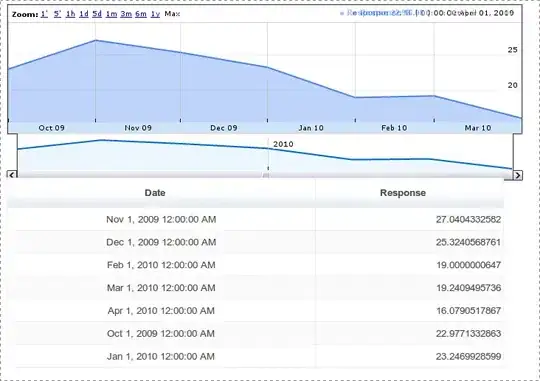Screen dimensions: 540x381
Task: Zoom chart to 1y
Action: tap(155, 14)
